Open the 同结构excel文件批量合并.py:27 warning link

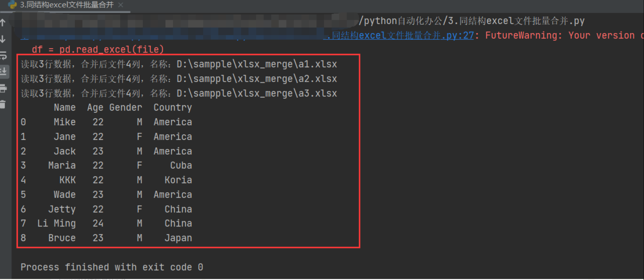pos(398,35)
